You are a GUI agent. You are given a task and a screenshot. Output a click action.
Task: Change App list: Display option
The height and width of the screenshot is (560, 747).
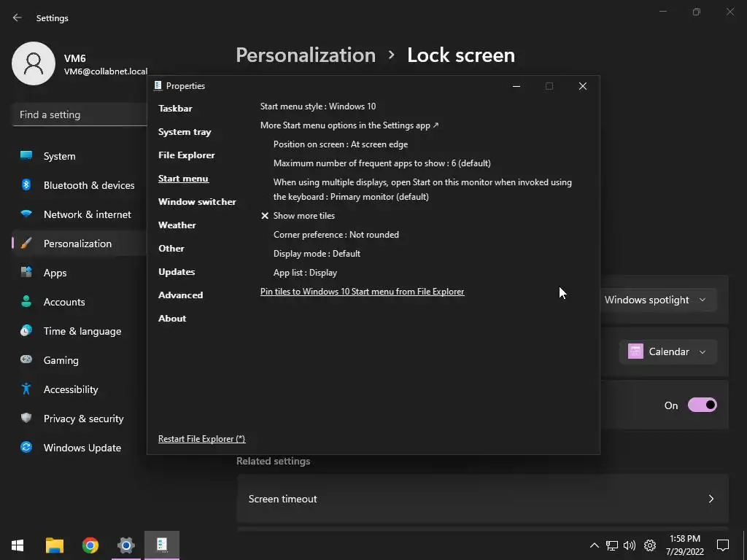click(x=306, y=273)
